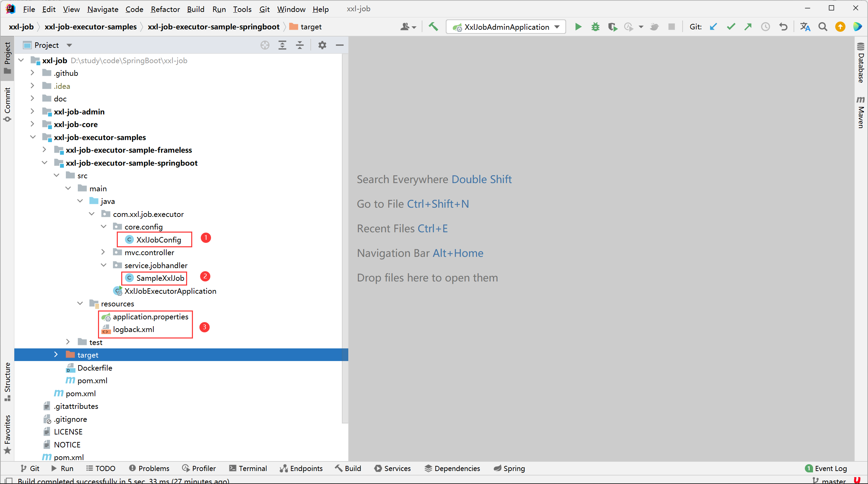The image size is (868, 484).
Task: Click the orange IDE update icon
Action: 840,27
